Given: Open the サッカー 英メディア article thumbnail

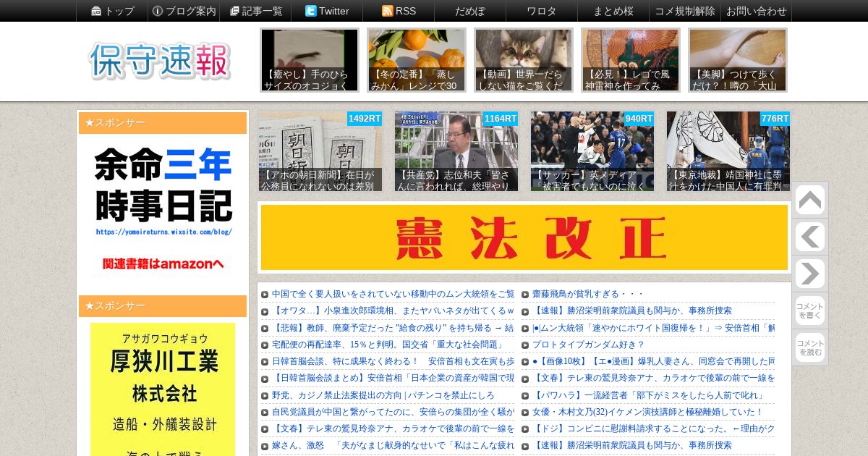Looking at the screenshot, I should pyautogui.click(x=592, y=151).
